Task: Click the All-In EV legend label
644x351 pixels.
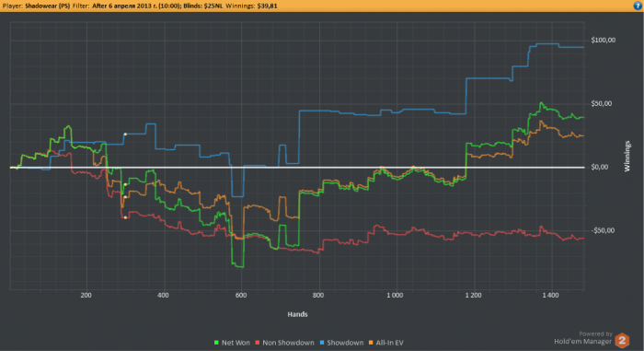Action: pos(389,343)
